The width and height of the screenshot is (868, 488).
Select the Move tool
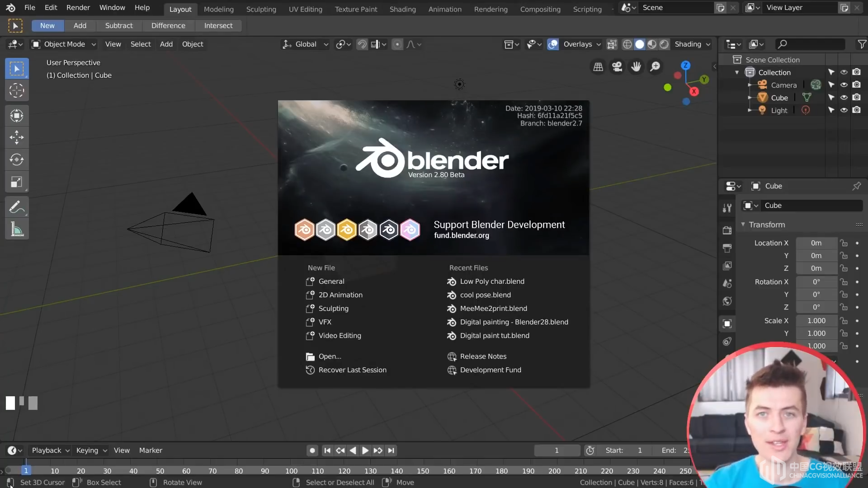pos(17,137)
